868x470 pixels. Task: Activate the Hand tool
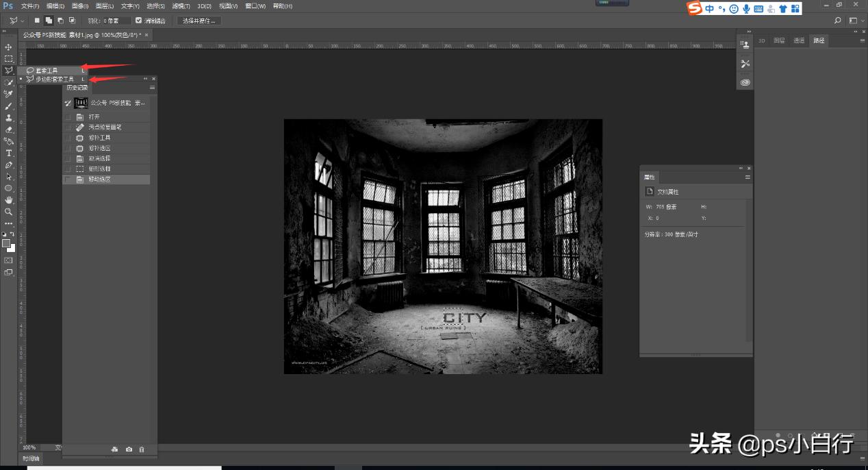(x=9, y=200)
